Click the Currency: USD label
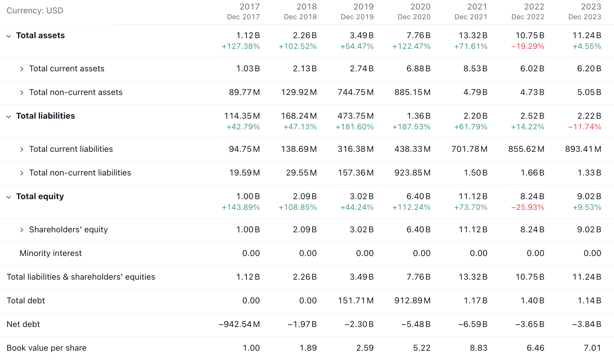614x364 pixels. 35,11
